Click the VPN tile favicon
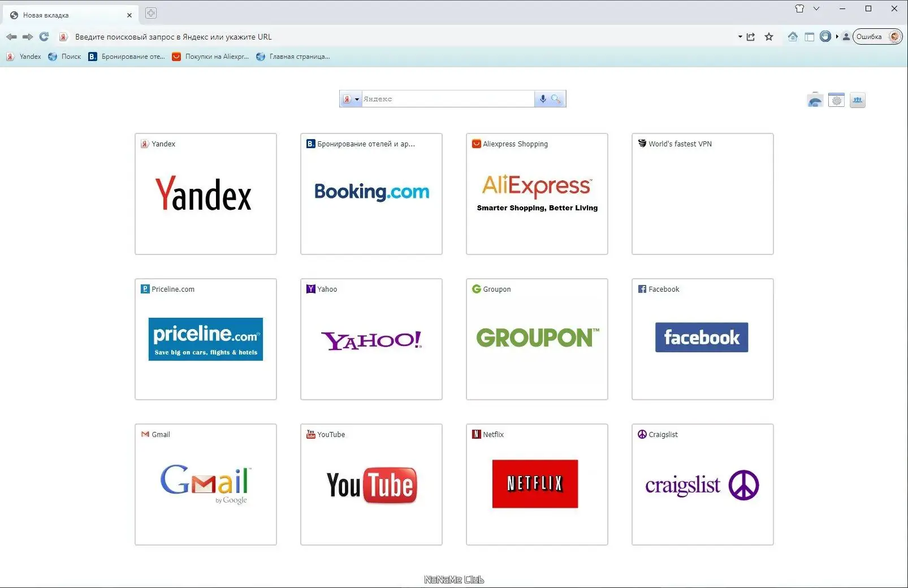This screenshot has width=908, height=588. pos(642,144)
